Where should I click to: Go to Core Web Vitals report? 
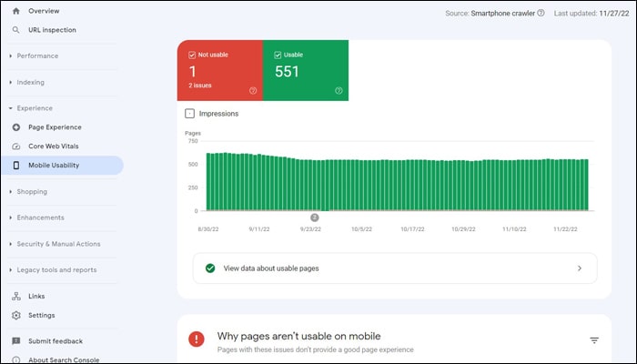pyautogui.click(x=54, y=147)
